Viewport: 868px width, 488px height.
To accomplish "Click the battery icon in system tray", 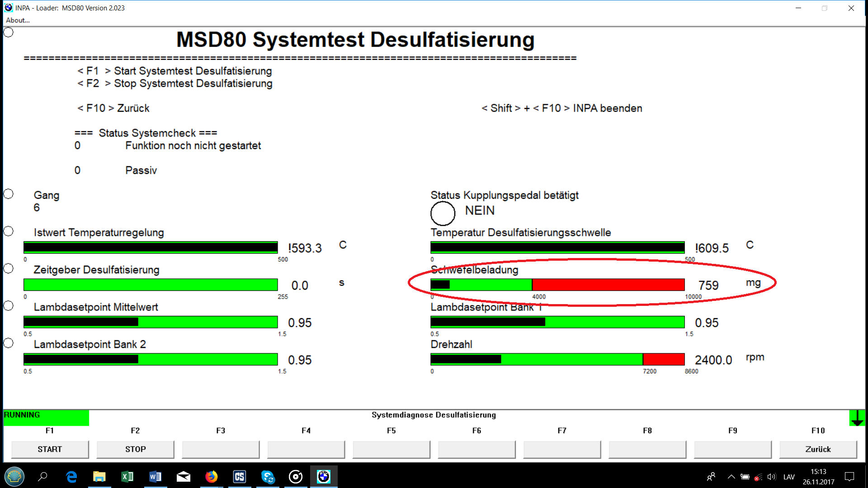I will tap(745, 476).
